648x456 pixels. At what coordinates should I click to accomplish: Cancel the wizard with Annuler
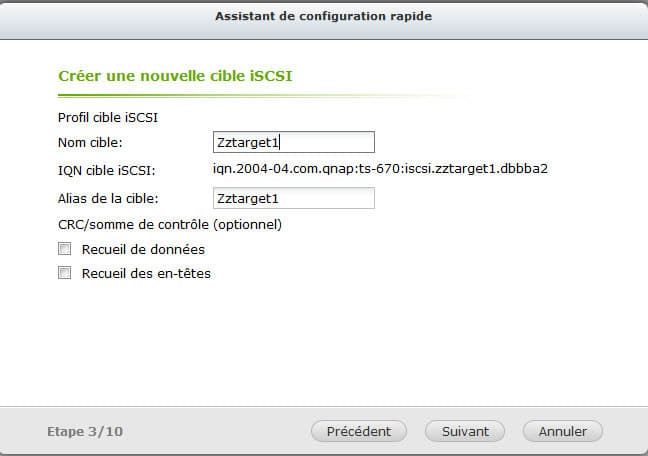point(562,431)
